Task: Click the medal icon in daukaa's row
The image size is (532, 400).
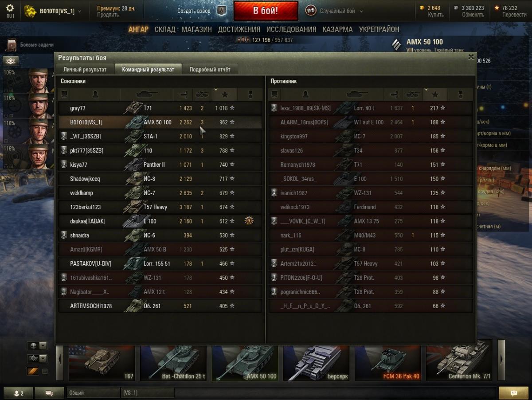Action: [x=250, y=220]
